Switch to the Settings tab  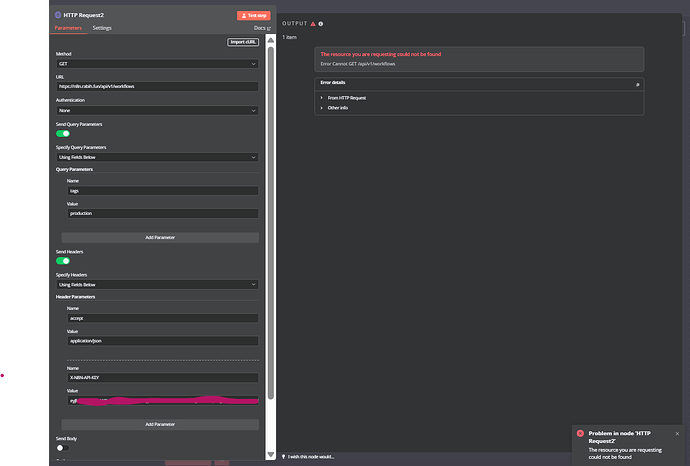(x=102, y=28)
